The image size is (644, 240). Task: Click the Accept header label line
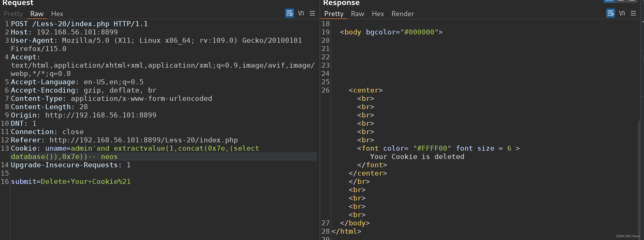pyautogui.click(x=26, y=57)
